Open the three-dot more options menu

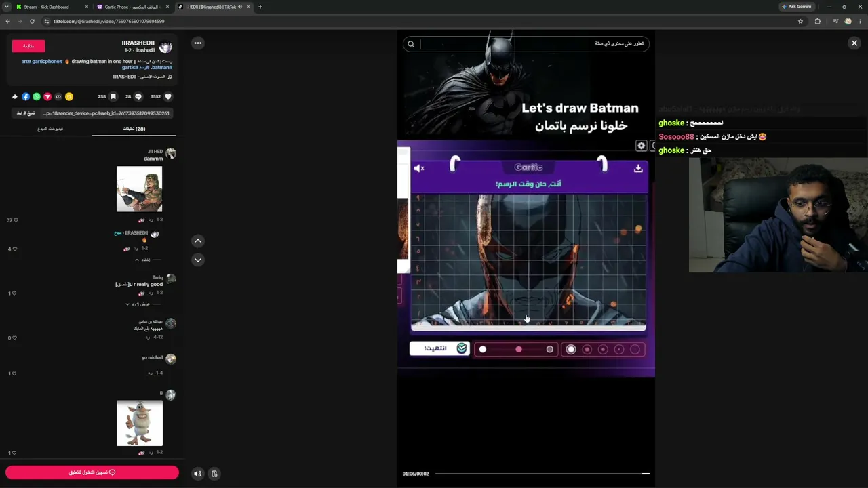[197, 43]
